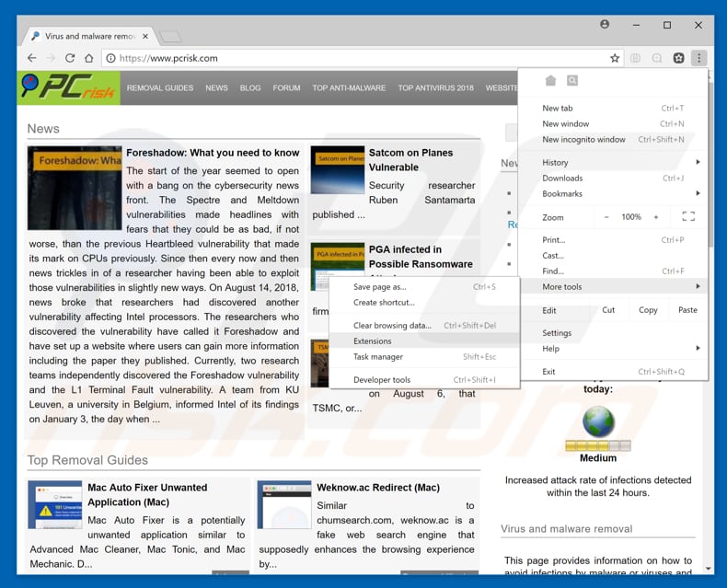The height and width of the screenshot is (588, 727).
Task: Select New window menu entry
Action: (614, 124)
